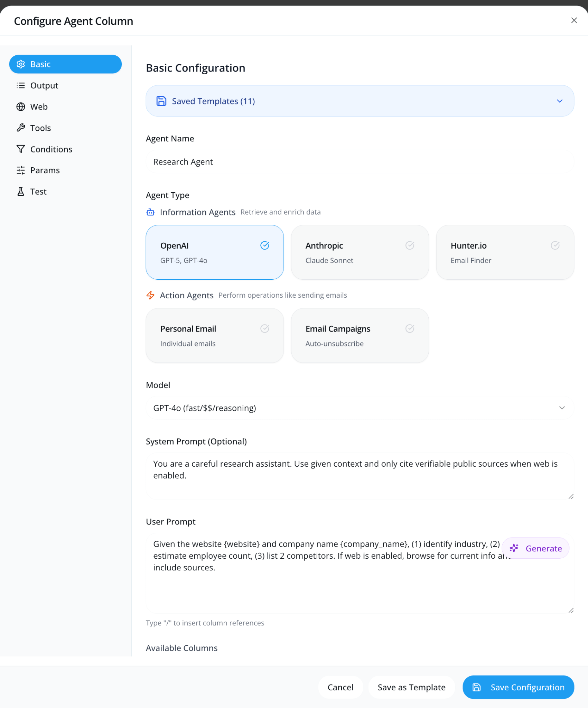Pick the Email Campaigns agent option

[360, 335]
